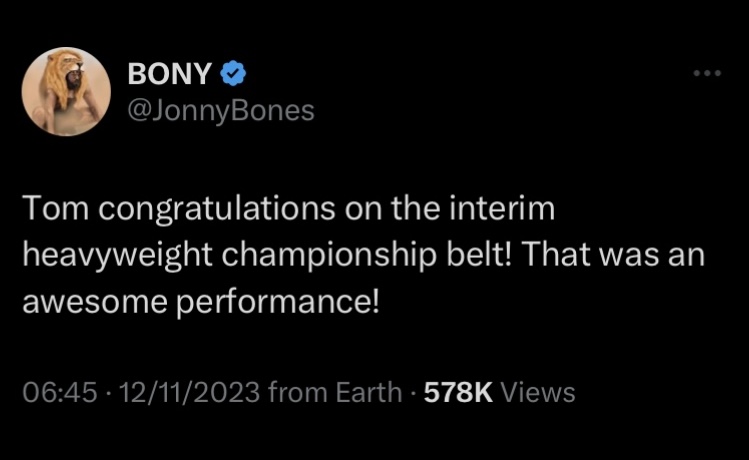Click the 06:45 timestamp
The image size is (749, 460).
point(60,392)
